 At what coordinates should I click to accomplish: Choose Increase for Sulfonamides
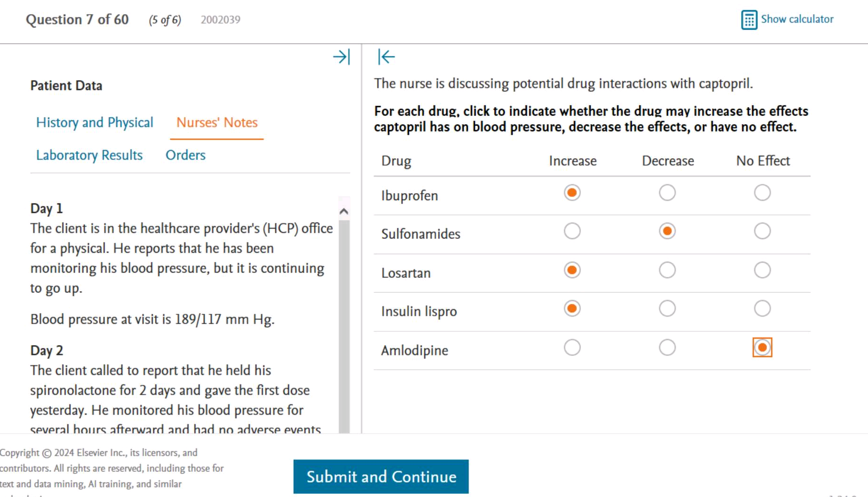(572, 231)
